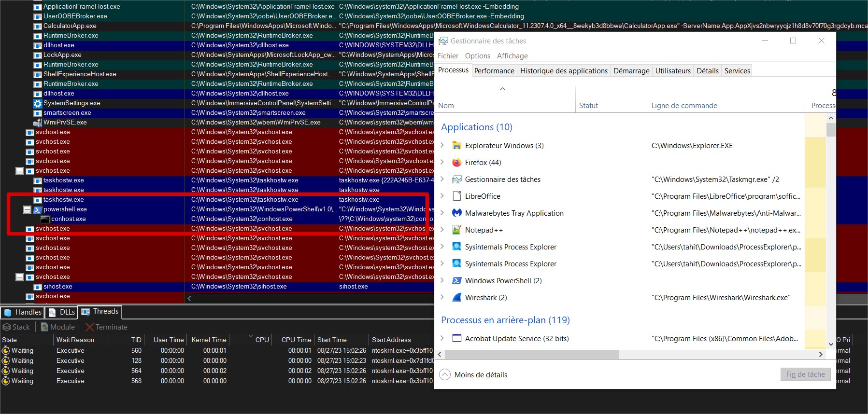868x414 pixels.
Task: Switch to the Démarrage tab
Action: (x=631, y=71)
